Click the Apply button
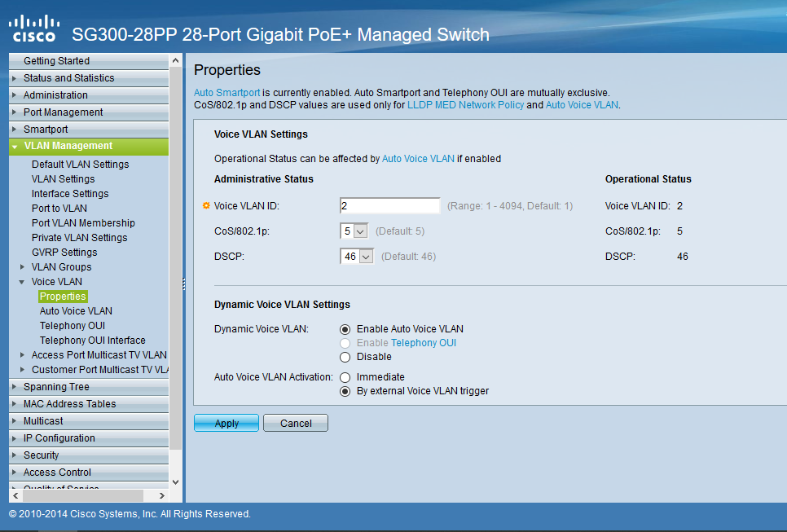The width and height of the screenshot is (787, 532). click(226, 423)
